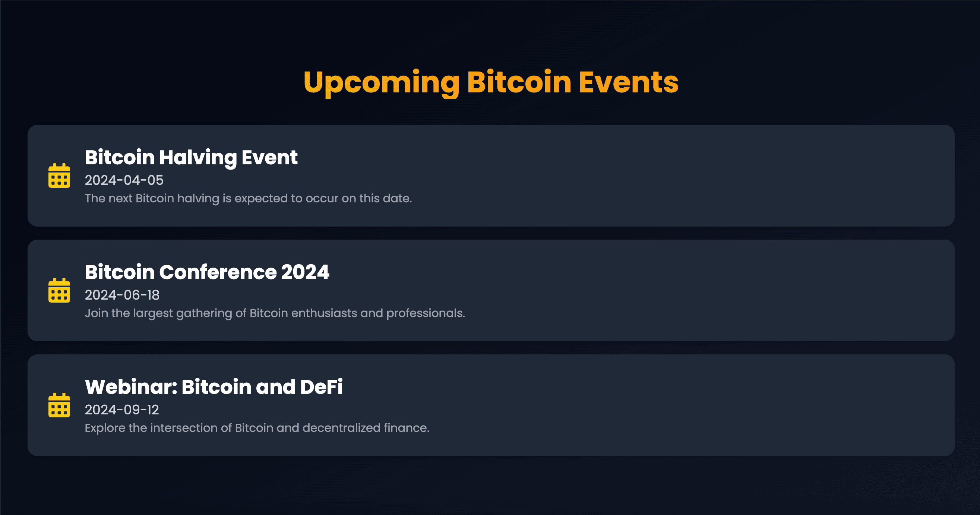Click the Upcoming Bitcoin Events heading
The height and width of the screenshot is (515, 980).
(490, 82)
